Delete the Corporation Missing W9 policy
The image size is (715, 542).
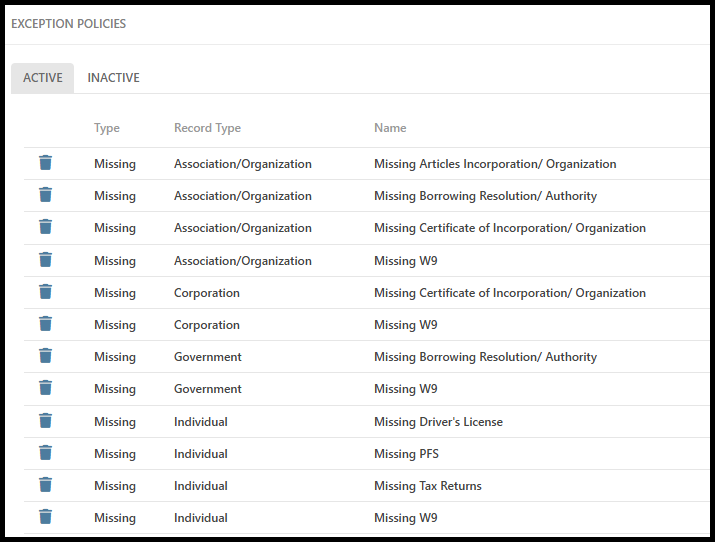(45, 324)
